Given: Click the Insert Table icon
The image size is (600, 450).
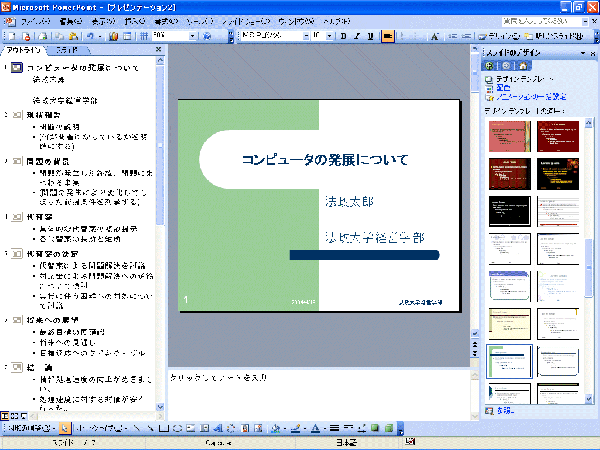Looking at the screenshot, I should point(127,36).
